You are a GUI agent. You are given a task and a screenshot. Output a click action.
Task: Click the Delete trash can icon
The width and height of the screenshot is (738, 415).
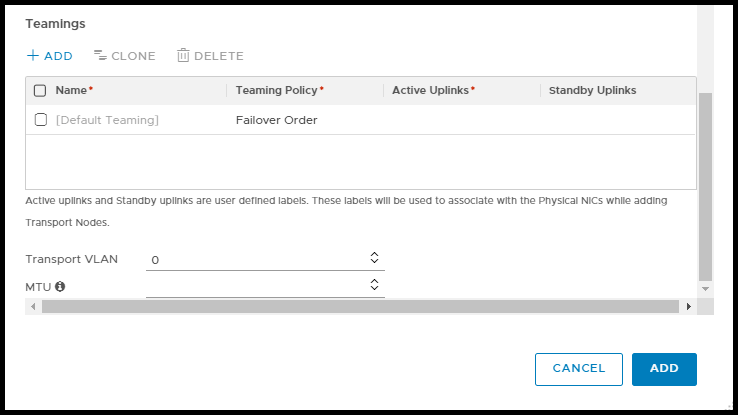pos(183,56)
